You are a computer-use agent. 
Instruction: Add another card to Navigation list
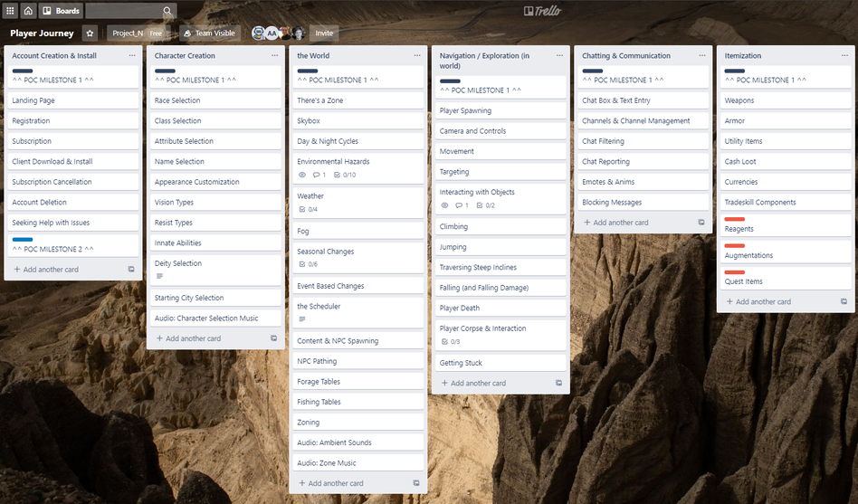click(478, 383)
